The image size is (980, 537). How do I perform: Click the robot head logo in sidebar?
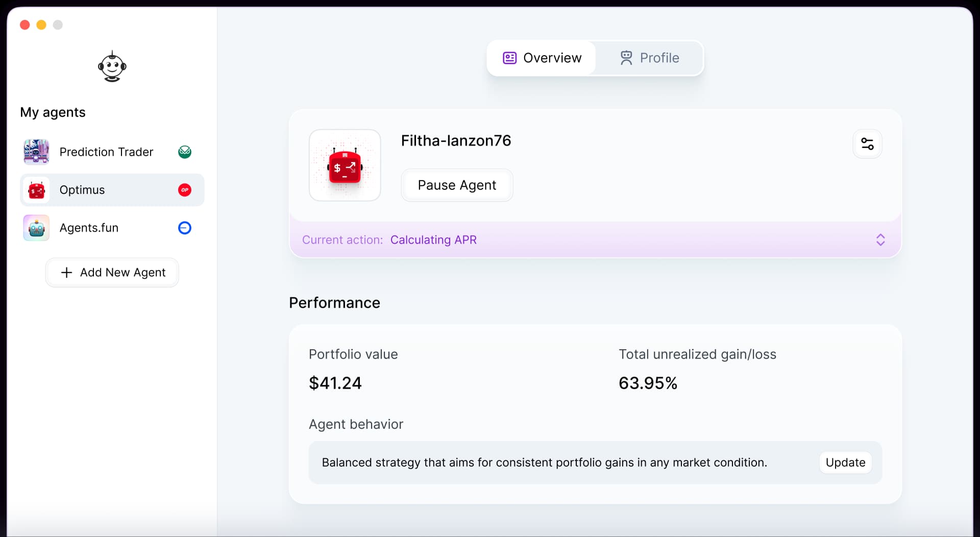click(x=112, y=66)
